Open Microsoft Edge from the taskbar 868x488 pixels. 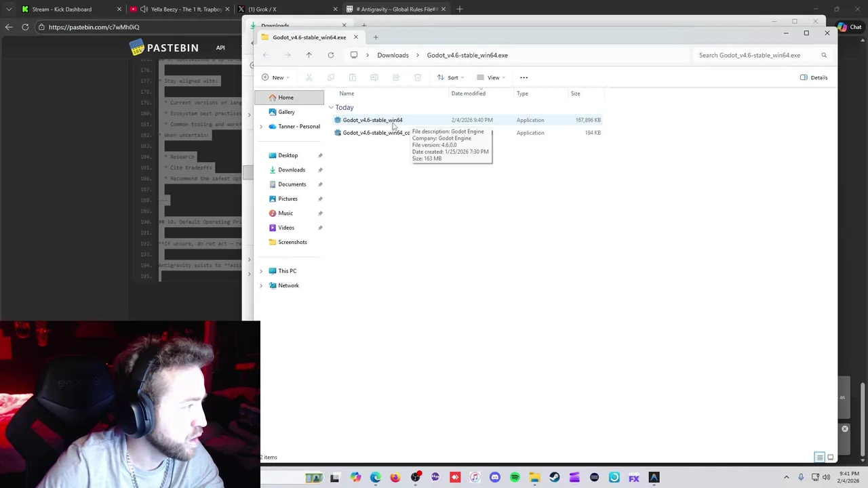(x=376, y=477)
